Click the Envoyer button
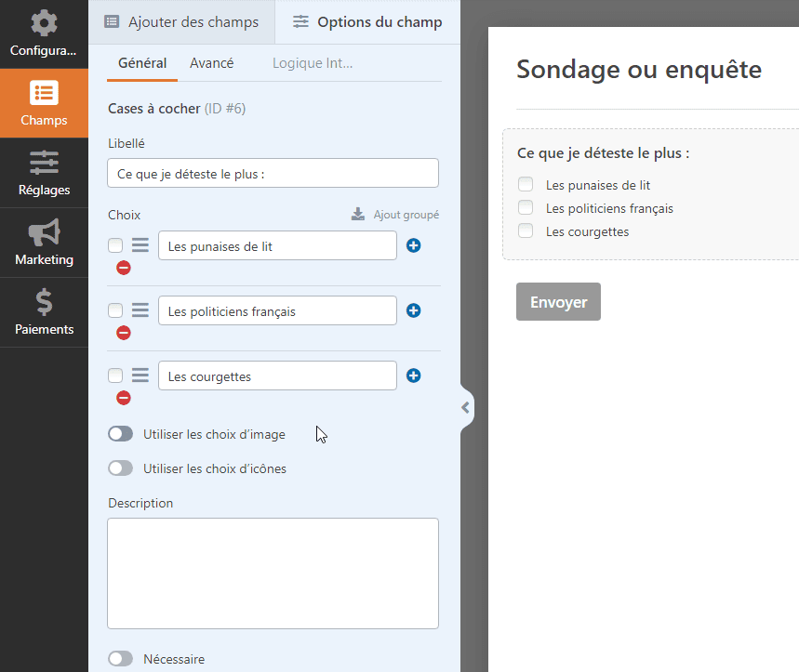 click(558, 302)
